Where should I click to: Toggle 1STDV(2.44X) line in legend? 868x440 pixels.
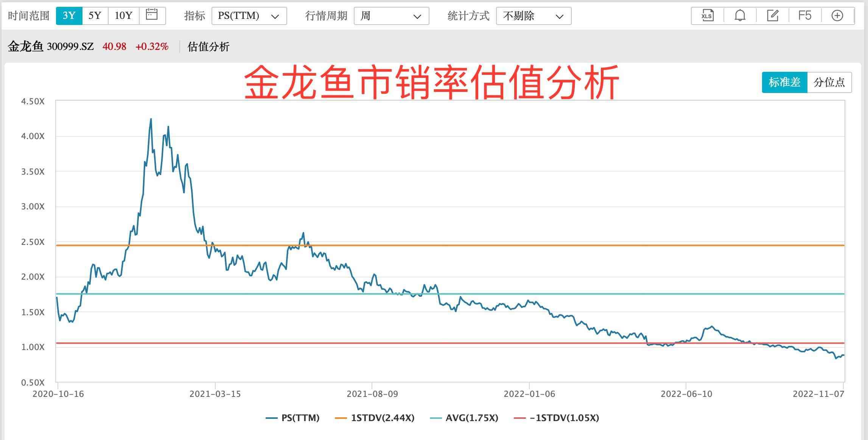coord(375,418)
